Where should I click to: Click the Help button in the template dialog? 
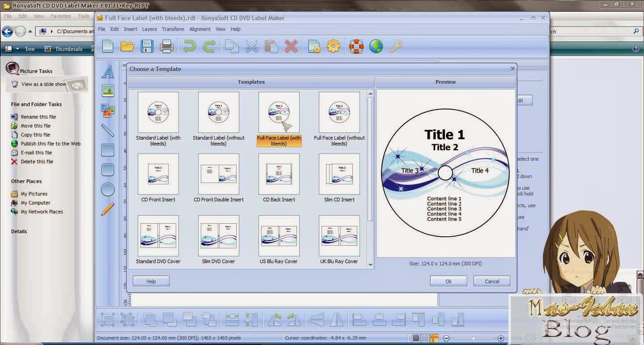pyautogui.click(x=151, y=281)
